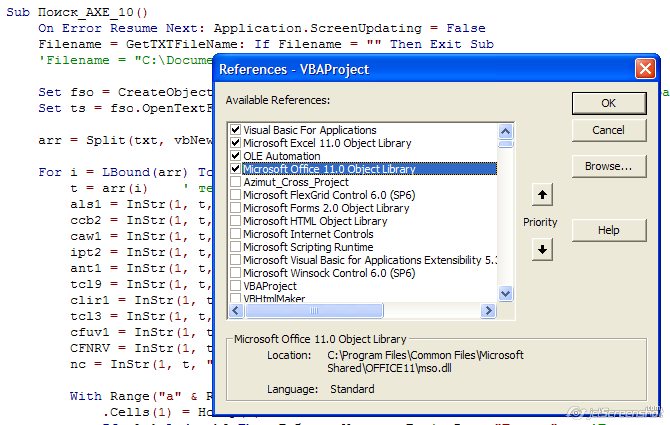670x425 pixels.
Task: Cancel the References dialog
Action: click(x=609, y=130)
